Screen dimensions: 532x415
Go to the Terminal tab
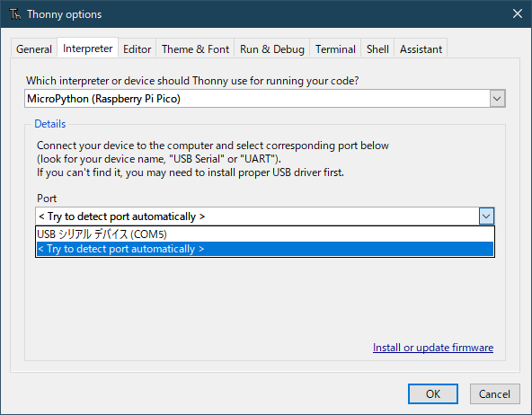click(335, 49)
